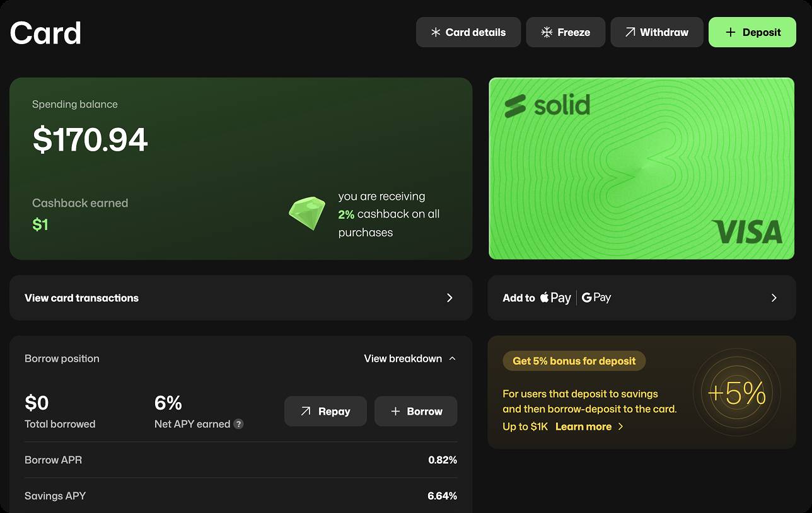Click the Google Pay logo
812x513 pixels.
596,297
